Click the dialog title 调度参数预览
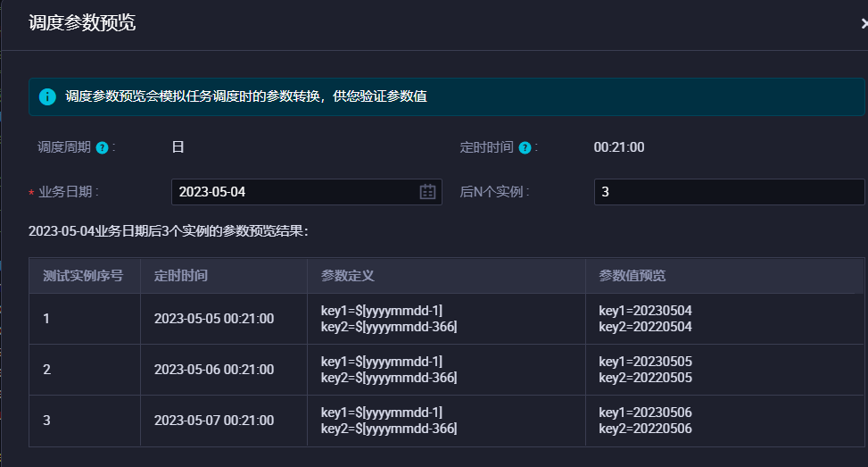Viewport: 868px width, 467px height. click(x=82, y=22)
